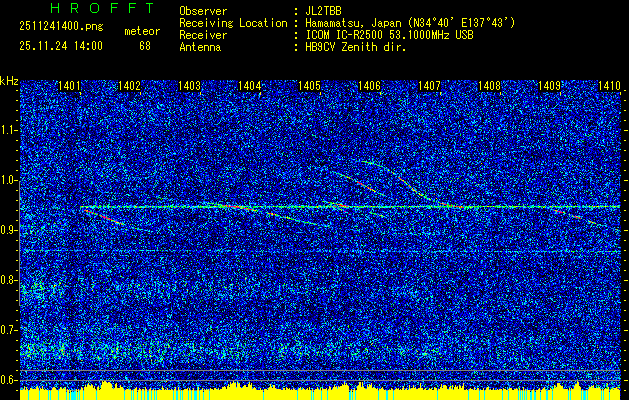Click the 1403 time marker
Image resolution: width=629 pixels, height=400 pixels.
(x=190, y=87)
